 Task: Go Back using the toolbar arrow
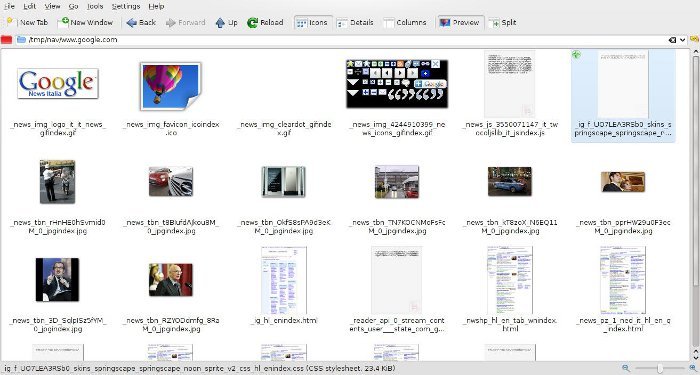(141, 22)
